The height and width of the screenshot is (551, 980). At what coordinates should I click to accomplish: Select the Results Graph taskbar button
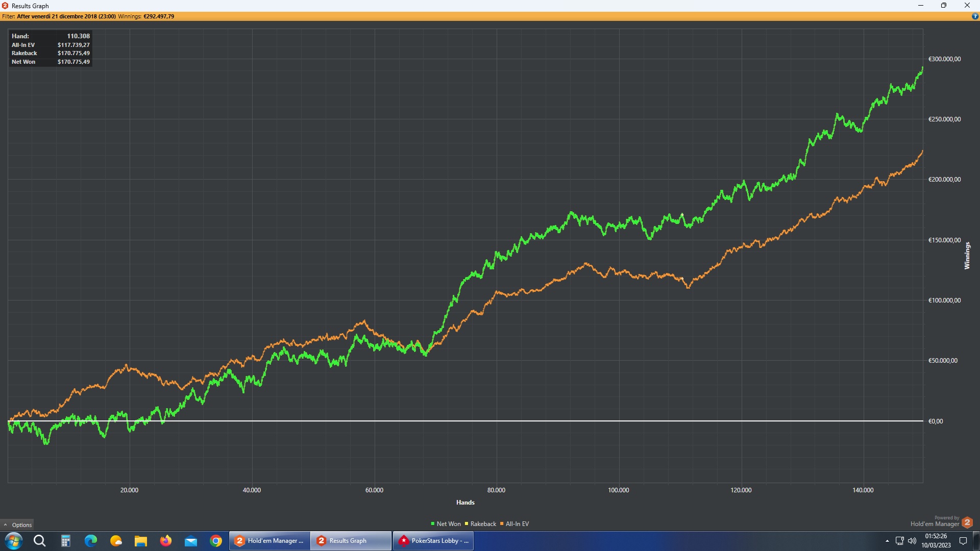pos(351,541)
